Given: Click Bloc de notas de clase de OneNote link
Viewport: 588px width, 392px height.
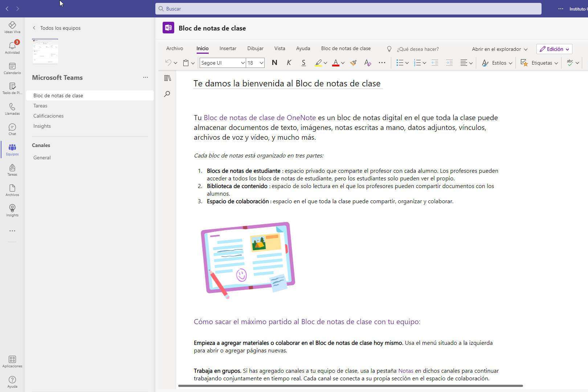Looking at the screenshot, I should [x=260, y=118].
